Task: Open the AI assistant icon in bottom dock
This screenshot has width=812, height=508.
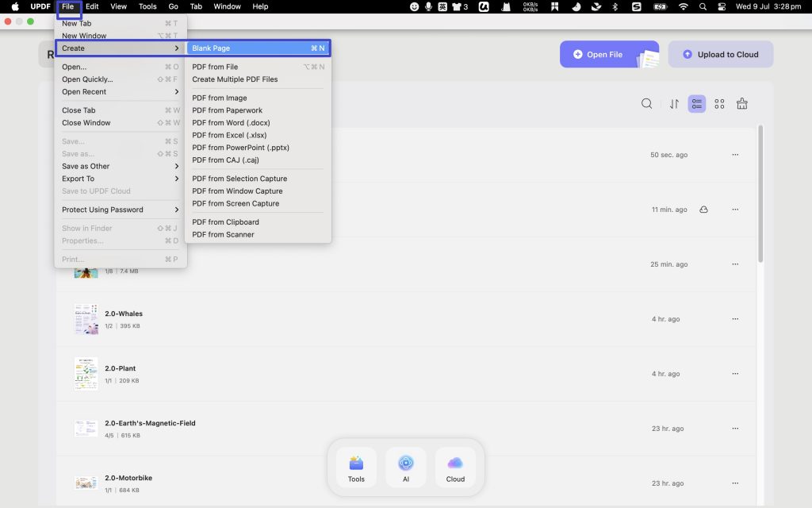Action: coord(406,468)
